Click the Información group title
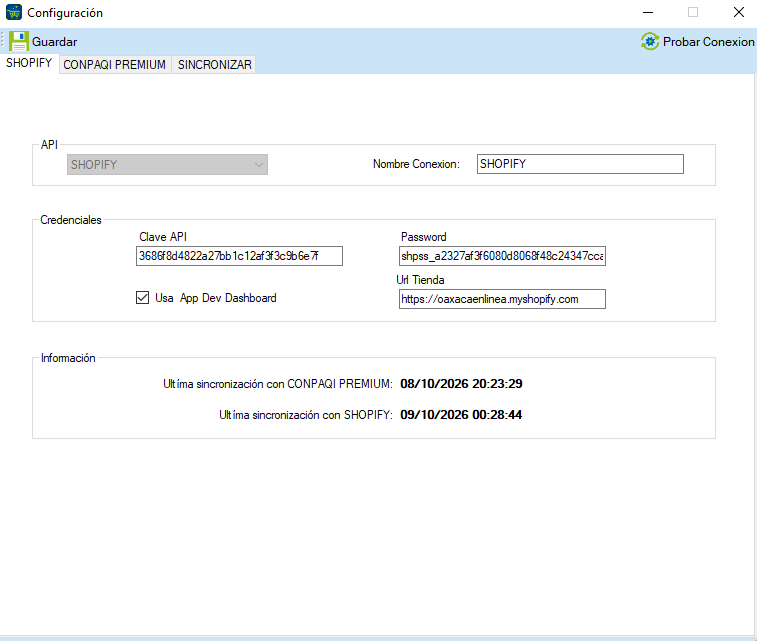757x641 pixels. coord(68,358)
